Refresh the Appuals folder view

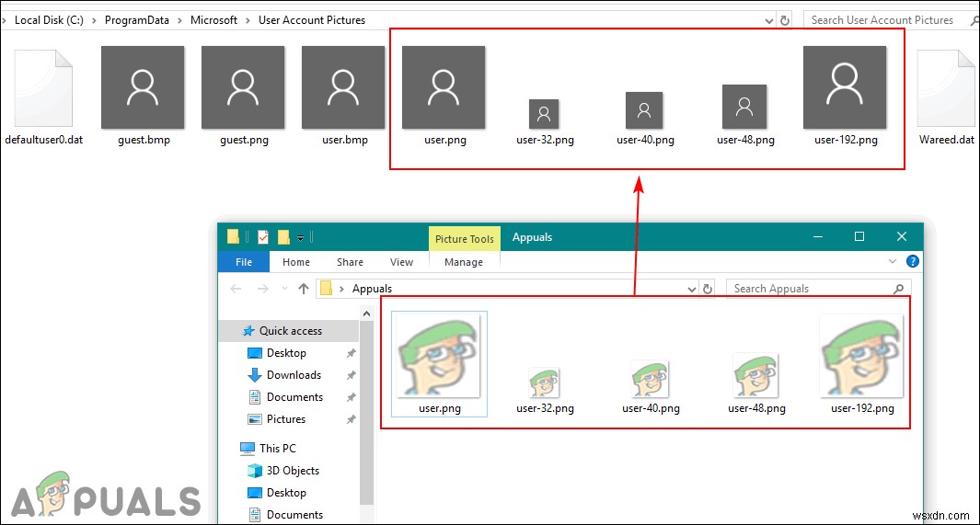click(x=708, y=289)
